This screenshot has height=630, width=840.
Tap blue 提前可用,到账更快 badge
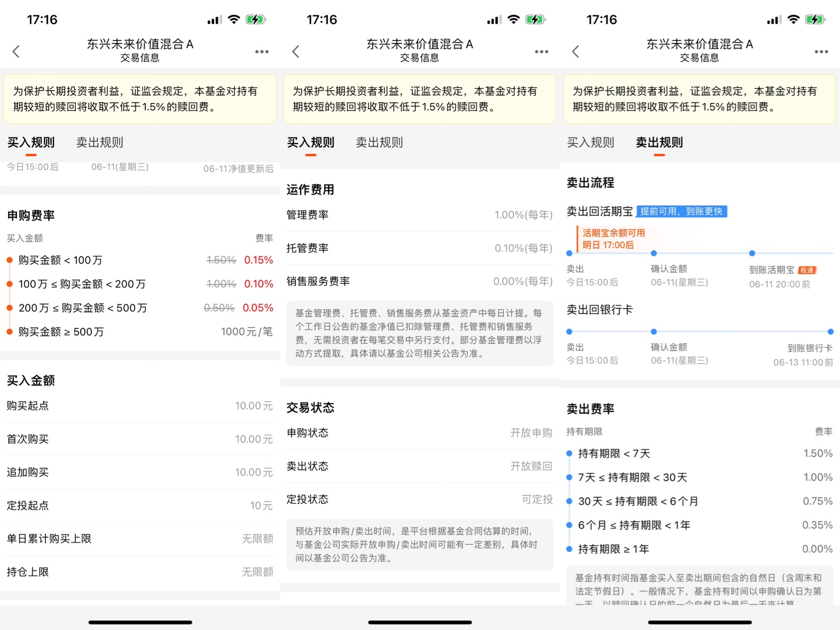point(681,212)
